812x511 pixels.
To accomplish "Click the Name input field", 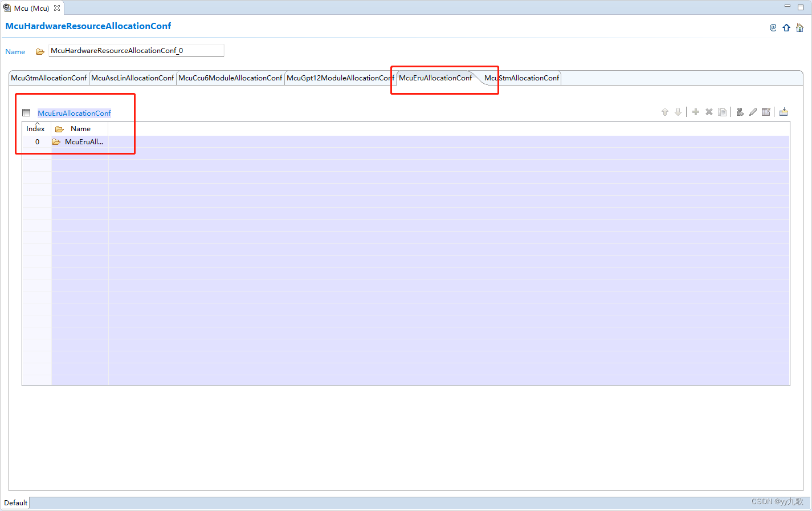I will 136,51.
